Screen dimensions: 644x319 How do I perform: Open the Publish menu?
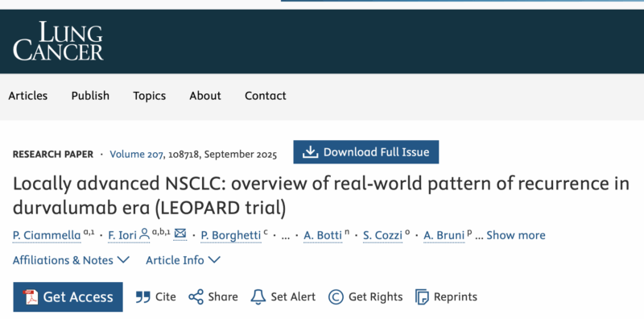[x=90, y=96]
